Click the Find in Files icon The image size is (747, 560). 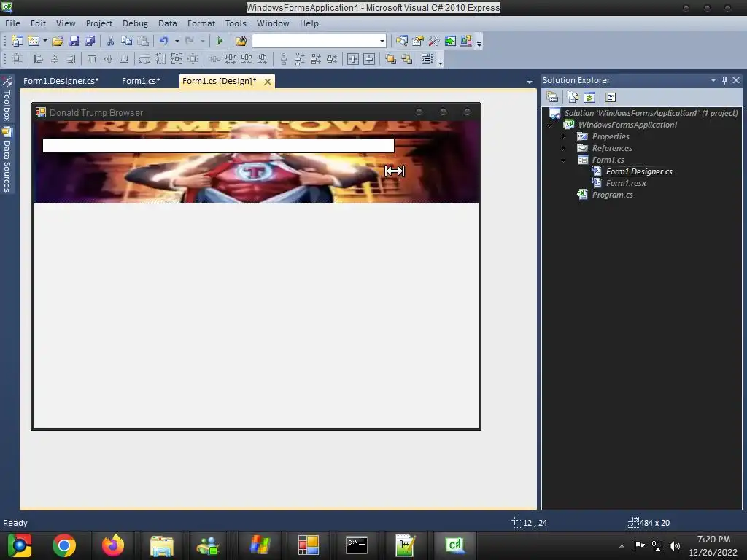(241, 41)
